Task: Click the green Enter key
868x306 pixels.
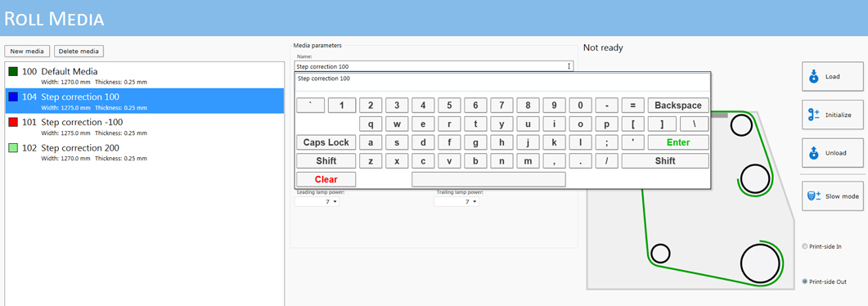Action: [678, 142]
